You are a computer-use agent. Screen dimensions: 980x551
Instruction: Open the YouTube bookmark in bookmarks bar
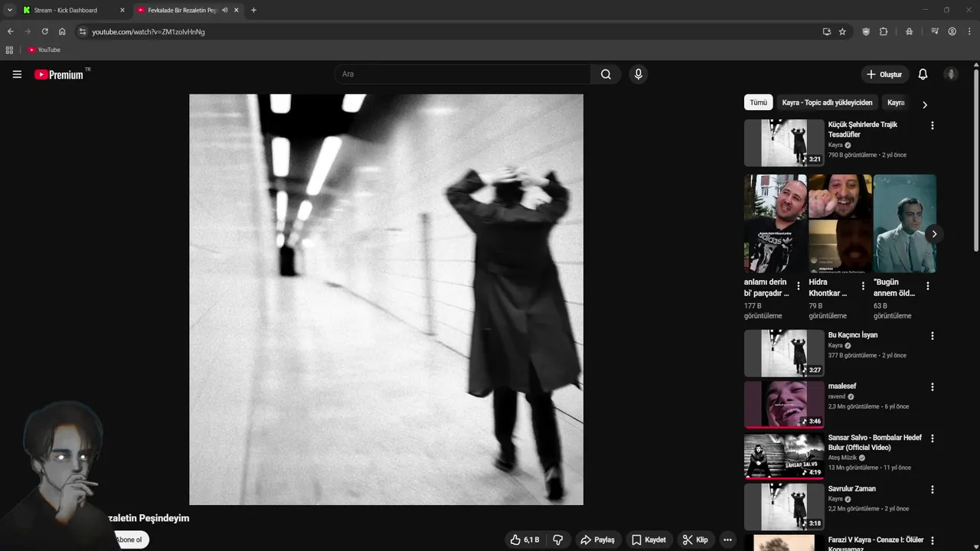coord(44,50)
